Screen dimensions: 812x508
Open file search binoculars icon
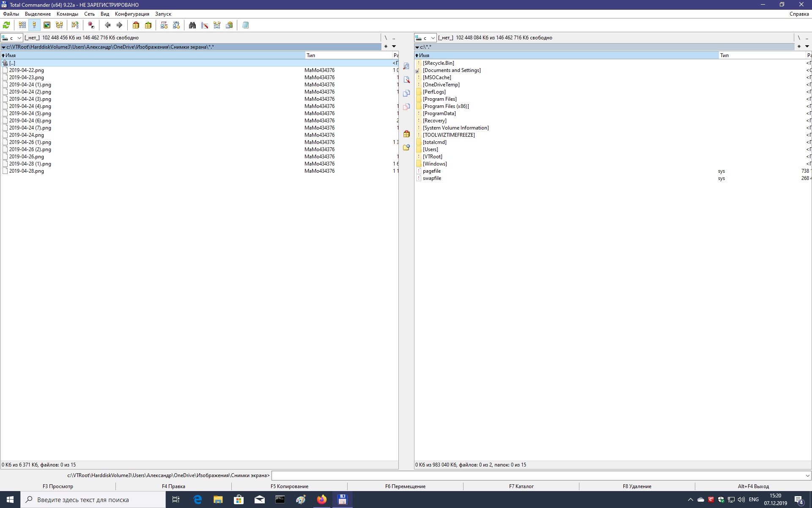click(x=192, y=25)
